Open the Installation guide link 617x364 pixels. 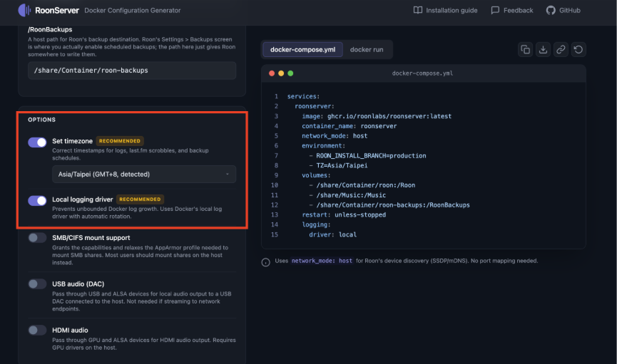[445, 10]
